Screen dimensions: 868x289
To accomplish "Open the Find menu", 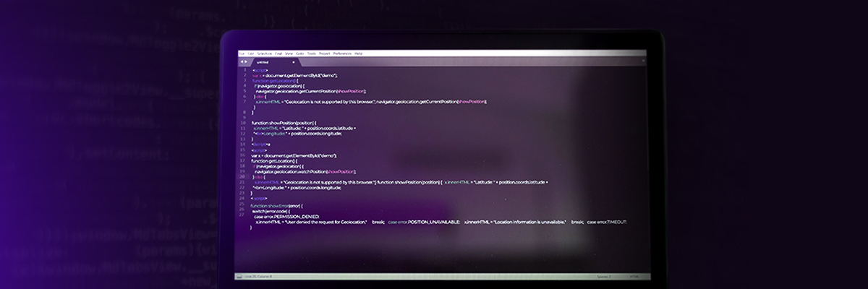I will 278,53.
